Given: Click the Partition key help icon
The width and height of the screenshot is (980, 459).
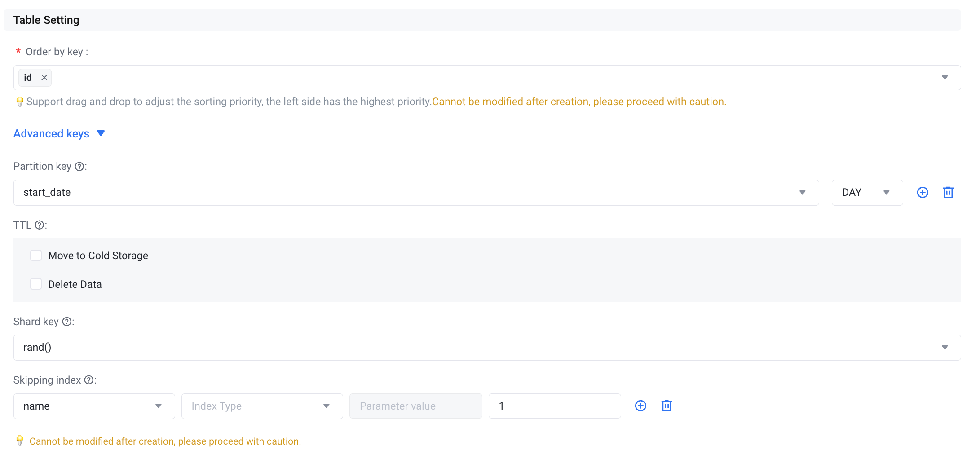Looking at the screenshot, I should 79,167.
